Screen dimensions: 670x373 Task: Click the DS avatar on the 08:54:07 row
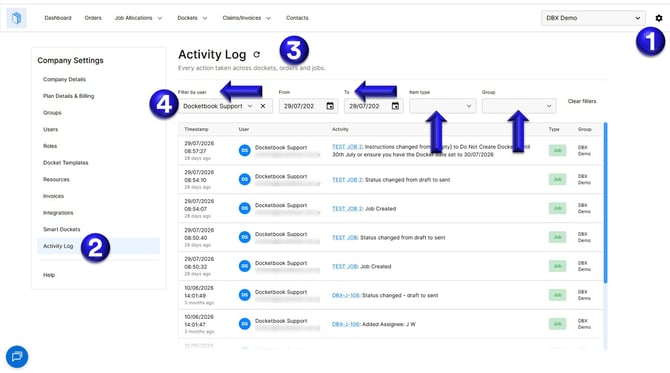point(244,208)
